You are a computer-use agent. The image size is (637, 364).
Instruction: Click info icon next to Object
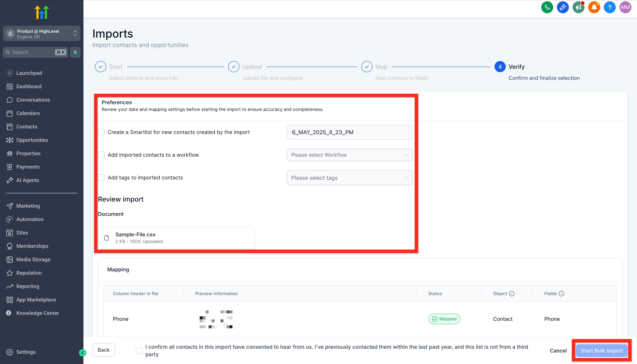pyautogui.click(x=512, y=293)
